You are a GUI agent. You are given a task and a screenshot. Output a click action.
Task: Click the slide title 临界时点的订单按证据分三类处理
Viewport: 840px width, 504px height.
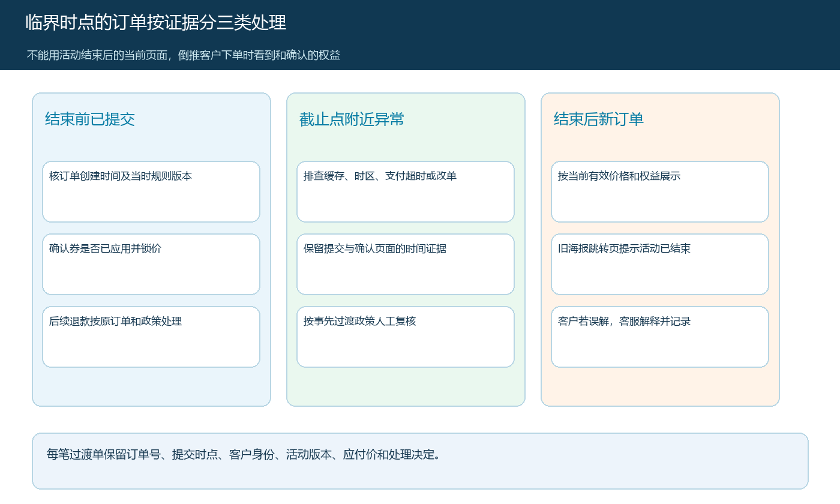(x=156, y=23)
